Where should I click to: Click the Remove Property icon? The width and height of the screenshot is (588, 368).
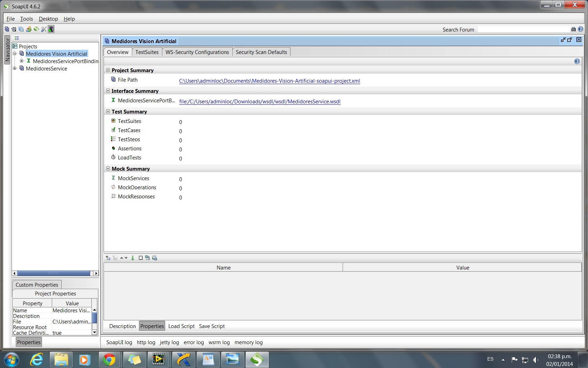pyautogui.click(x=115, y=258)
